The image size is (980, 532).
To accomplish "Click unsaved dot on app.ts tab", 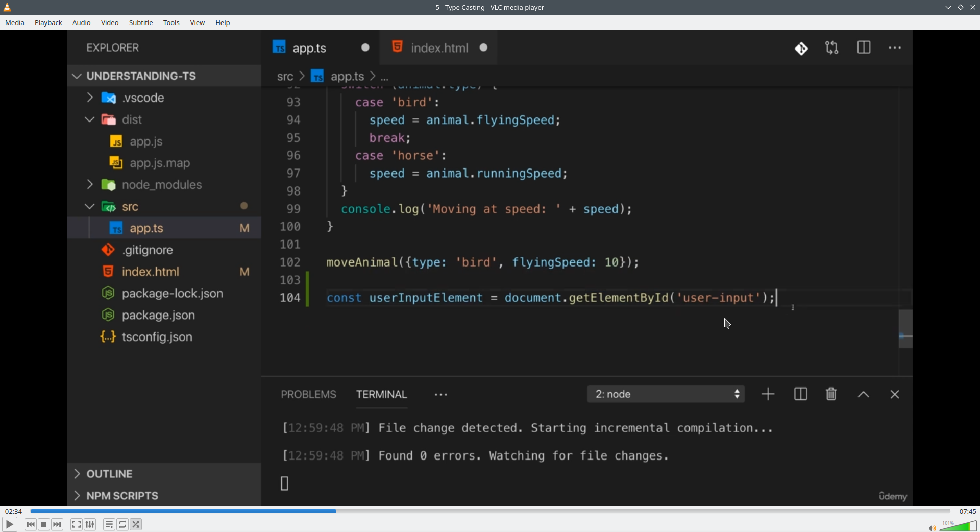I will 365,47.
